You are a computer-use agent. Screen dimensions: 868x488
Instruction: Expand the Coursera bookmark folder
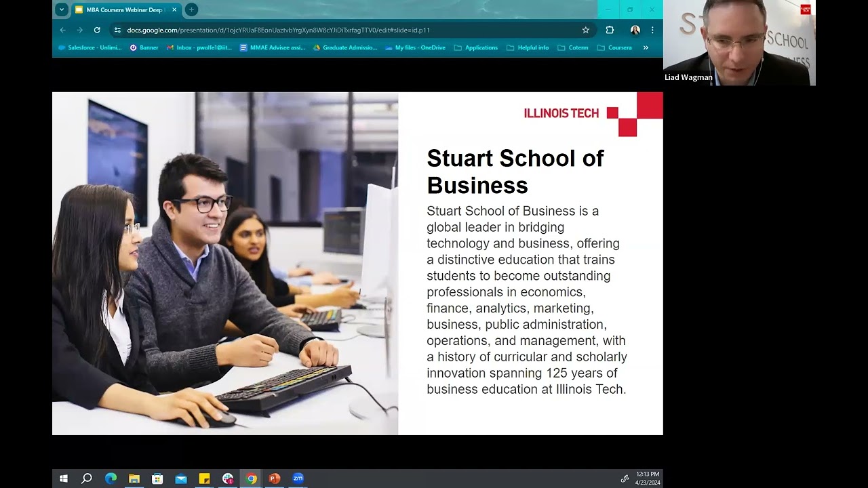(614, 47)
